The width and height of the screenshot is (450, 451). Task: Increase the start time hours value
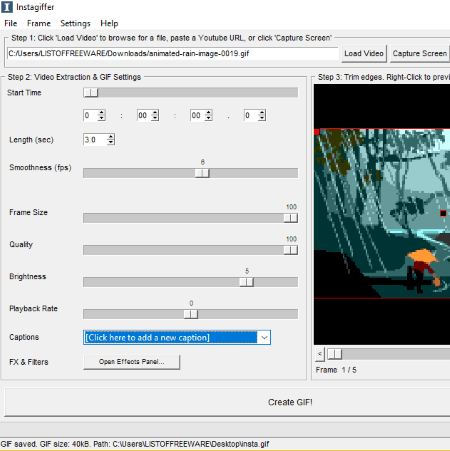pyautogui.click(x=102, y=113)
